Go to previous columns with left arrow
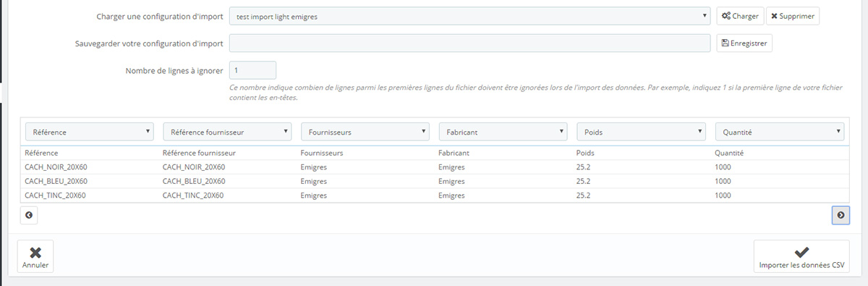This screenshot has width=868, height=286. coord(29,215)
